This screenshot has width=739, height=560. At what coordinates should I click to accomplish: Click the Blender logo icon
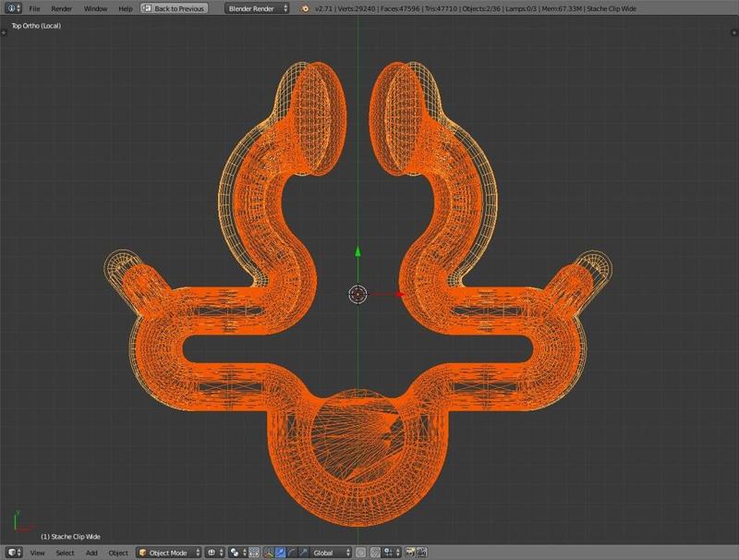[306, 8]
